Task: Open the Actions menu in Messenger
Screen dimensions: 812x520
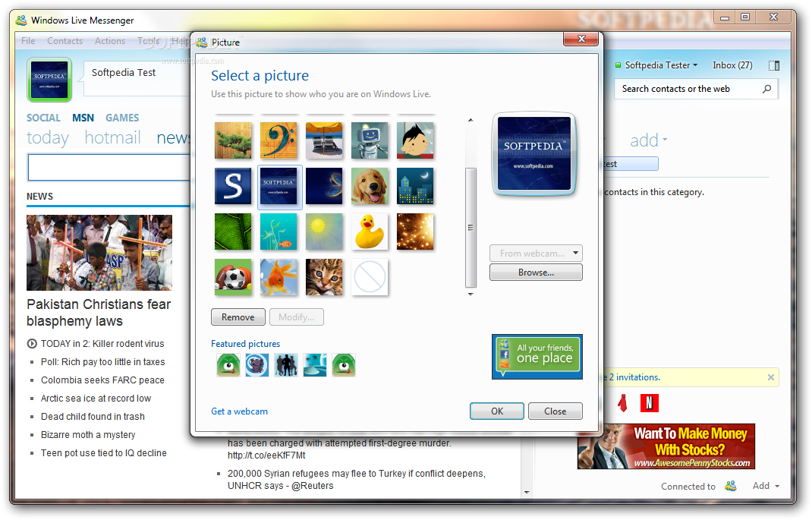Action: coord(110,41)
